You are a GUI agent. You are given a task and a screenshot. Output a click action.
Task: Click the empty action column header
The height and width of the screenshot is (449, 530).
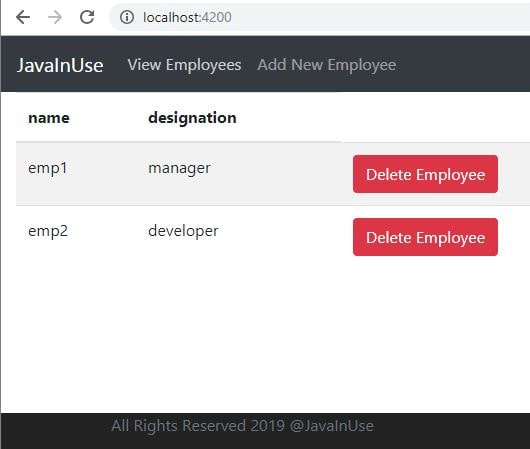435,118
